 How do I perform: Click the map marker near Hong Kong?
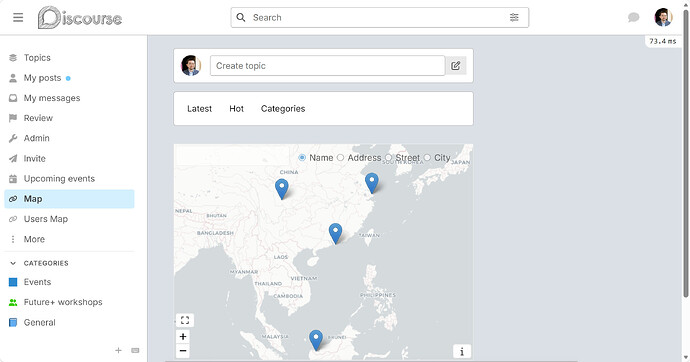pos(335,233)
